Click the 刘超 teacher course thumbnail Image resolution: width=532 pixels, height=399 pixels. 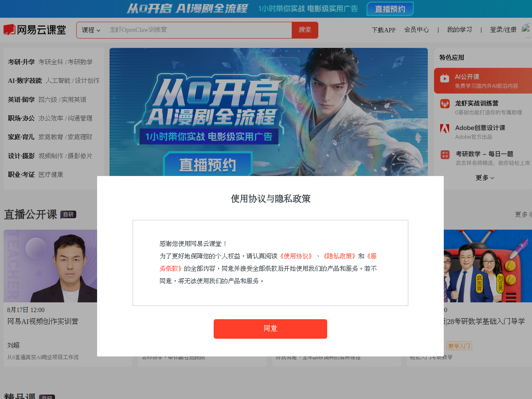pos(51,266)
